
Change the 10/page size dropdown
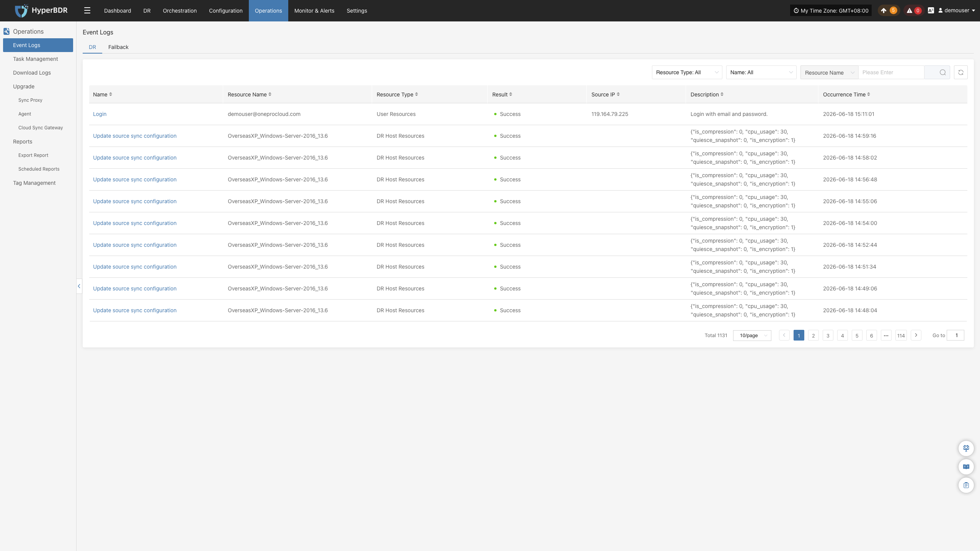(x=752, y=335)
